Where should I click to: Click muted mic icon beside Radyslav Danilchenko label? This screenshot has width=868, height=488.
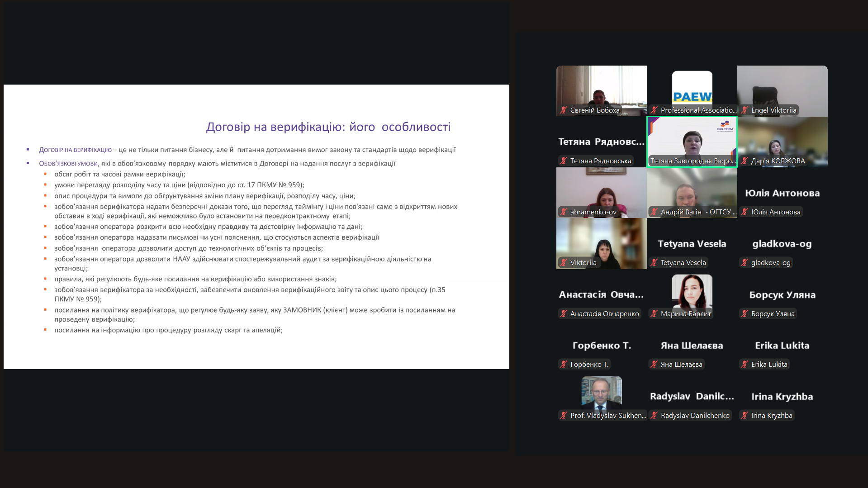pos(654,415)
